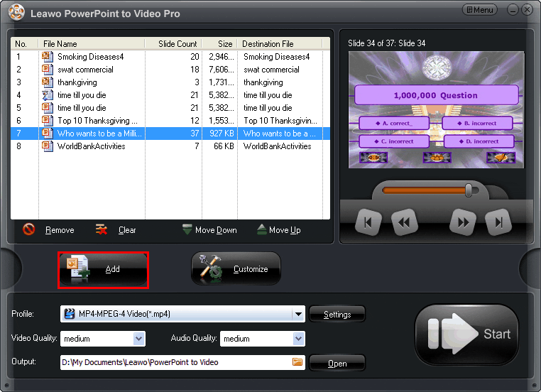
Task: Jump to last slide in preview
Action: point(498,222)
